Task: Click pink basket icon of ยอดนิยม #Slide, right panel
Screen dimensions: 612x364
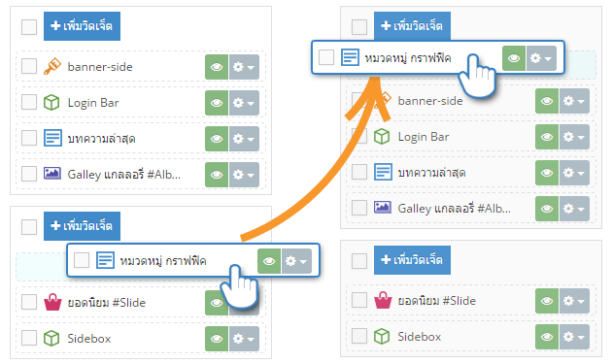Action: pyautogui.click(x=383, y=300)
